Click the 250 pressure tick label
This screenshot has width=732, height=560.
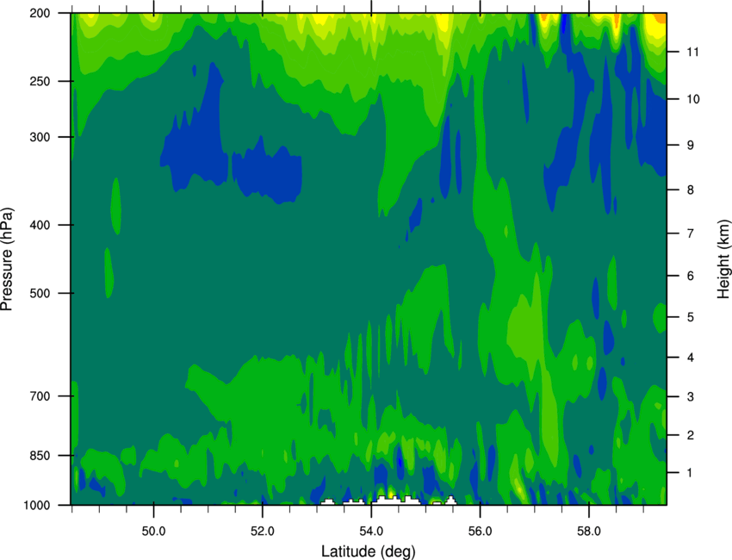click(x=40, y=81)
